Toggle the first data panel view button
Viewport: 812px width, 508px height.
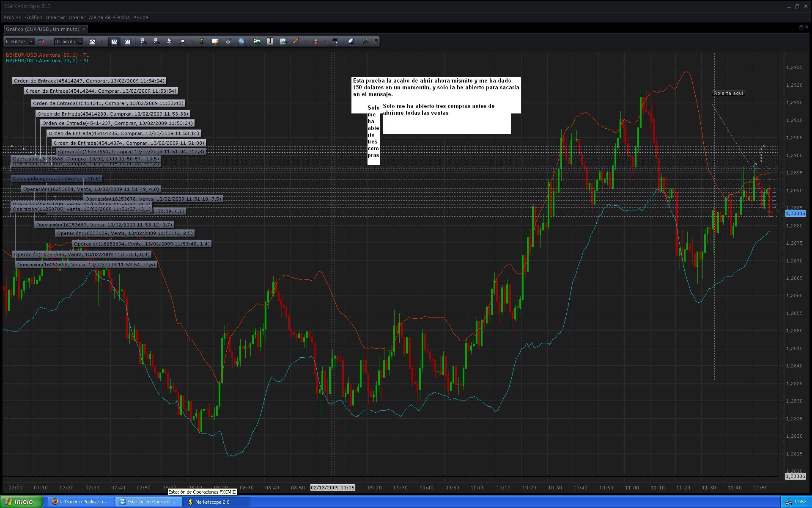tap(114, 41)
